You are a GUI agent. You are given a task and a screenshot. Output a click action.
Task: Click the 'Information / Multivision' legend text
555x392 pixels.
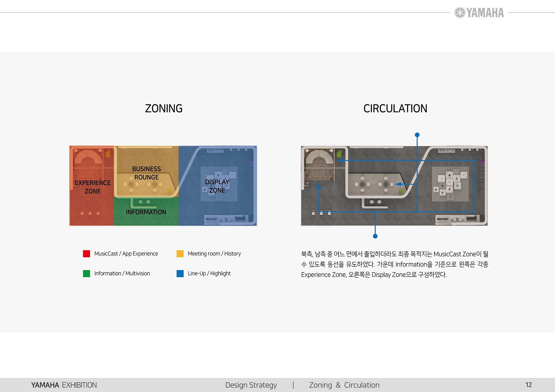pyautogui.click(x=122, y=274)
